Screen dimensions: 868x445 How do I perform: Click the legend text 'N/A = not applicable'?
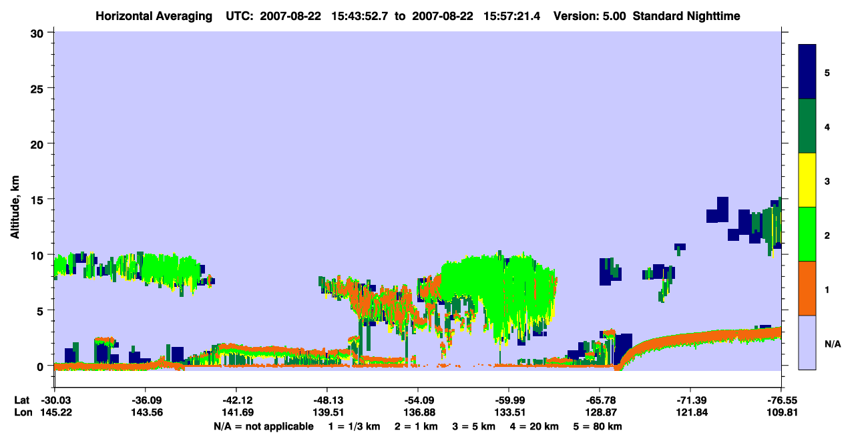(263, 426)
